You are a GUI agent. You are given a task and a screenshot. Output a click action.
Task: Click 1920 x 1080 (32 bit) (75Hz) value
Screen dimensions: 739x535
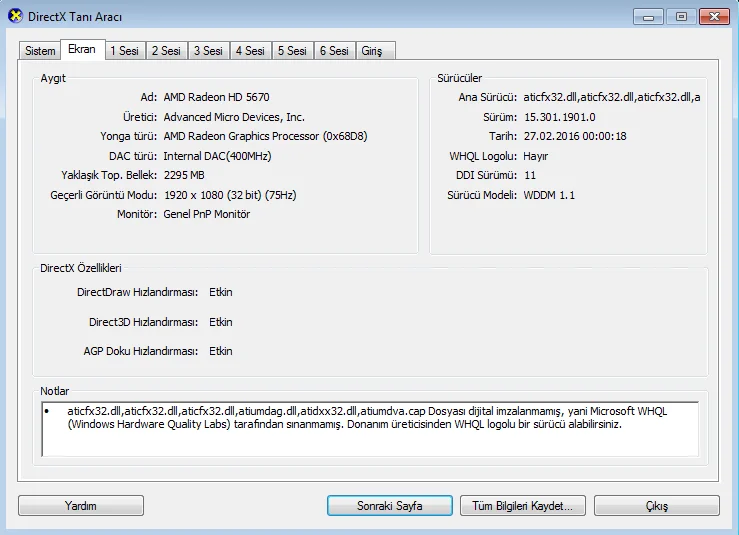(230, 195)
